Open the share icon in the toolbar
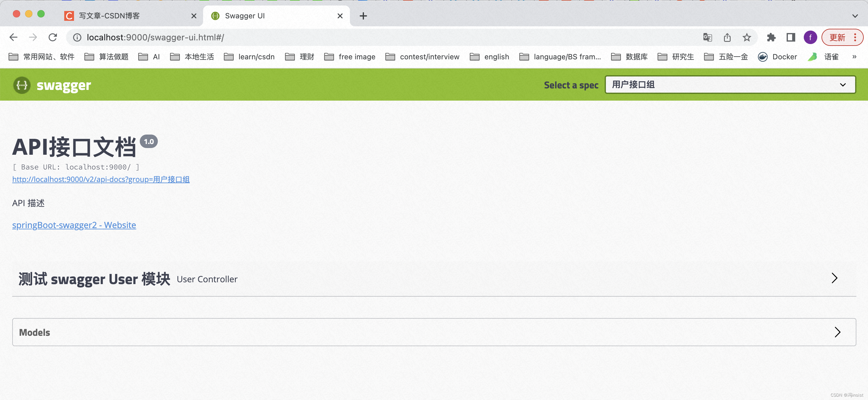This screenshot has width=868, height=400. click(x=727, y=37)
